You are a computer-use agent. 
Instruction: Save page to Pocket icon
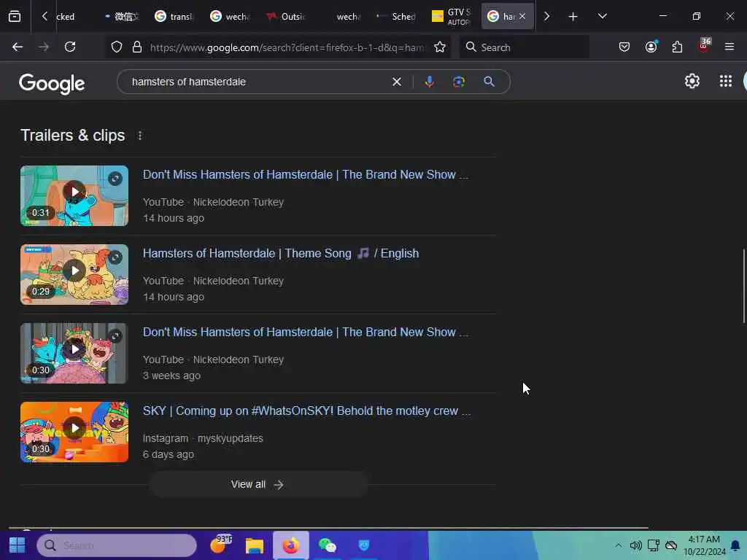(624, 47)
